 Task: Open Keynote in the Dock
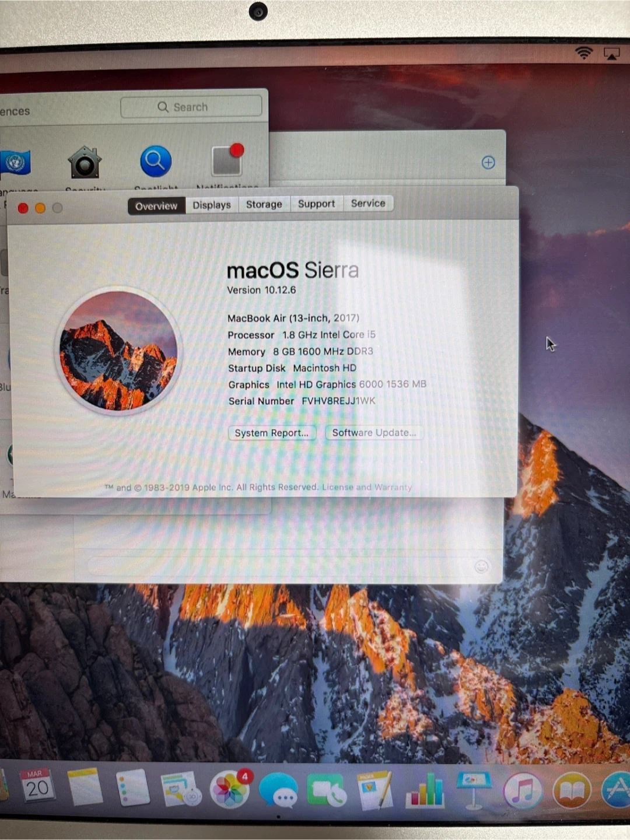pos(474,790)
